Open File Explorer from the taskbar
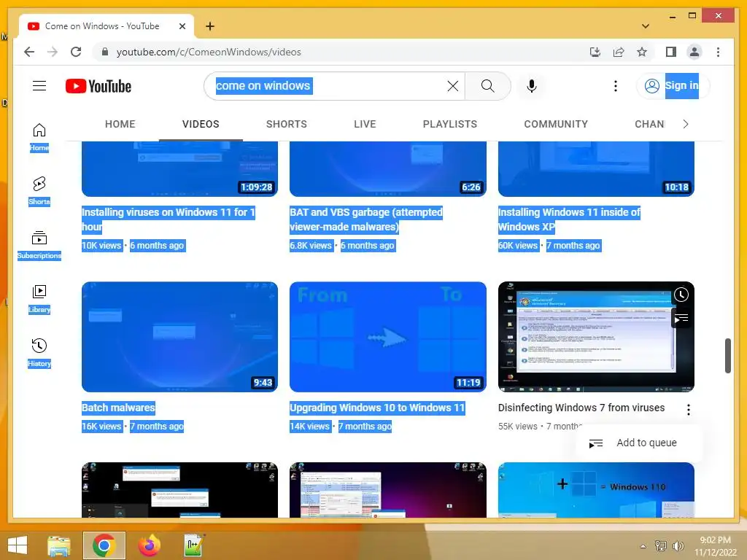The image size is (747, 560). click(x=59, y=545)
